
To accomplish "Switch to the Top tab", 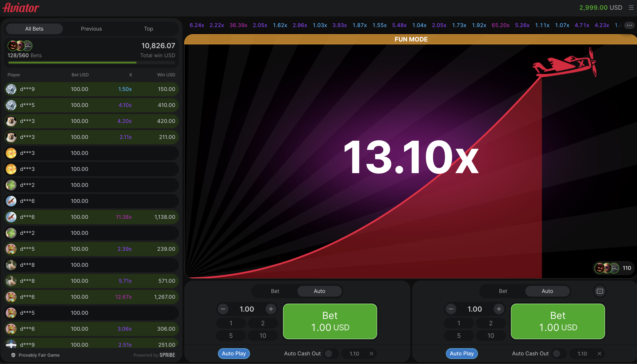I will pos(148,29).
